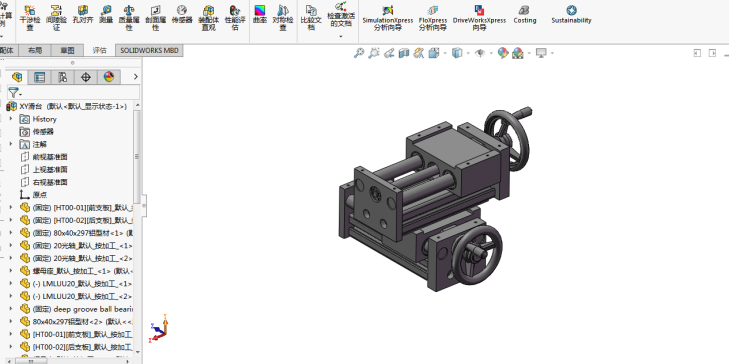Switch to the 草图 sketch tab

tap(67, 50)
